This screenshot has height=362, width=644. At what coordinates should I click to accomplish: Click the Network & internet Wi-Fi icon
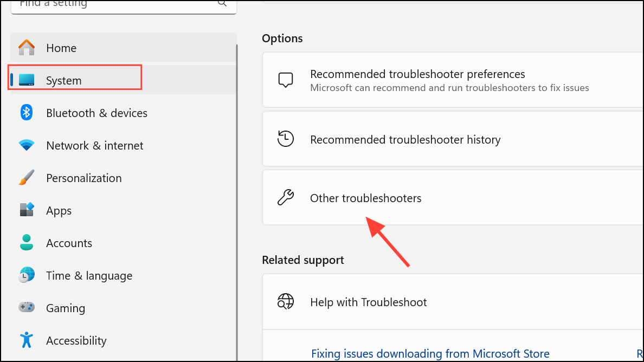26,145
